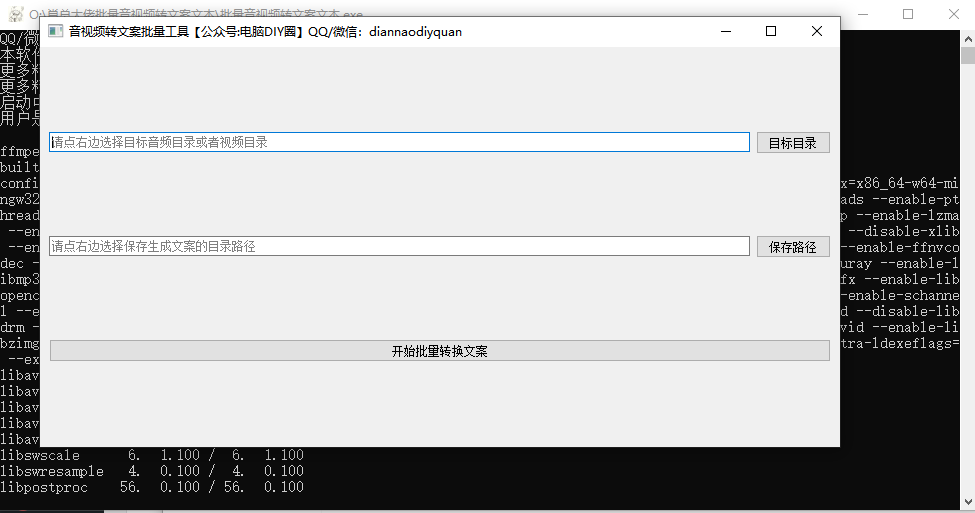Click the app icon in the tool's title bar

click(x=56, y=31)
